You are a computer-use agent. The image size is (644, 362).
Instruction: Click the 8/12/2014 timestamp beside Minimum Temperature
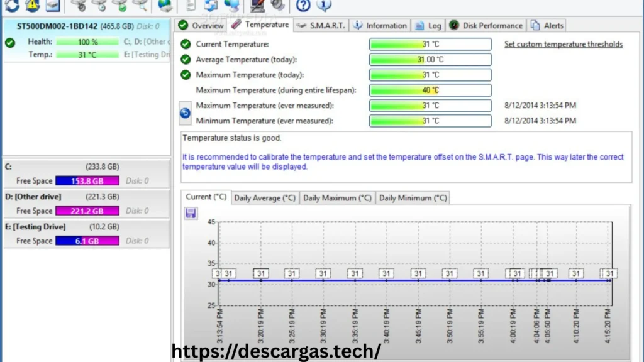pyautogui.click(x=540, y=121)
